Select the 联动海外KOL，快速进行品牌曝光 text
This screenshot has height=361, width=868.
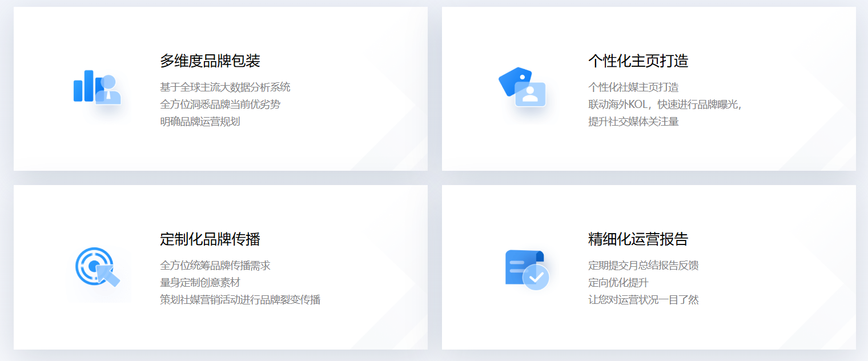coord(664,105)
